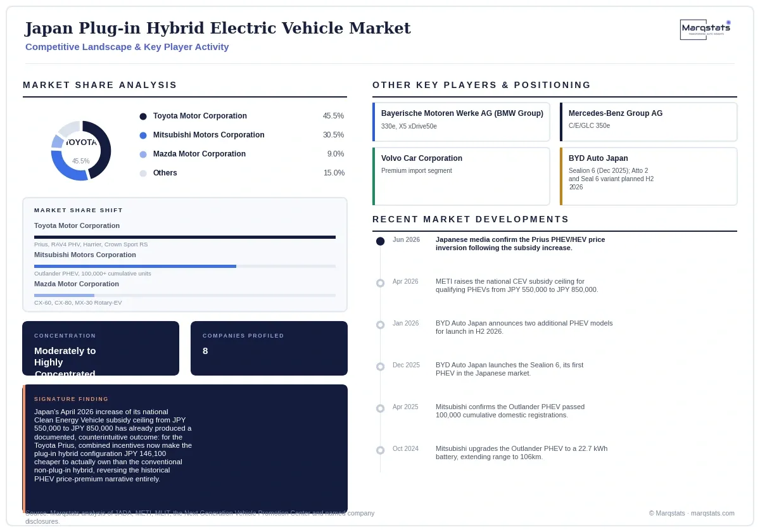
Task: Click the Recent Market Developments heading
Action: point(471,219)
